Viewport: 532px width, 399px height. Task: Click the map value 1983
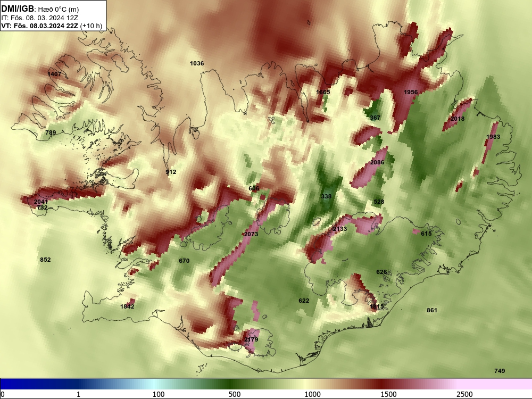pyautogui.click(x=493, y=136)
